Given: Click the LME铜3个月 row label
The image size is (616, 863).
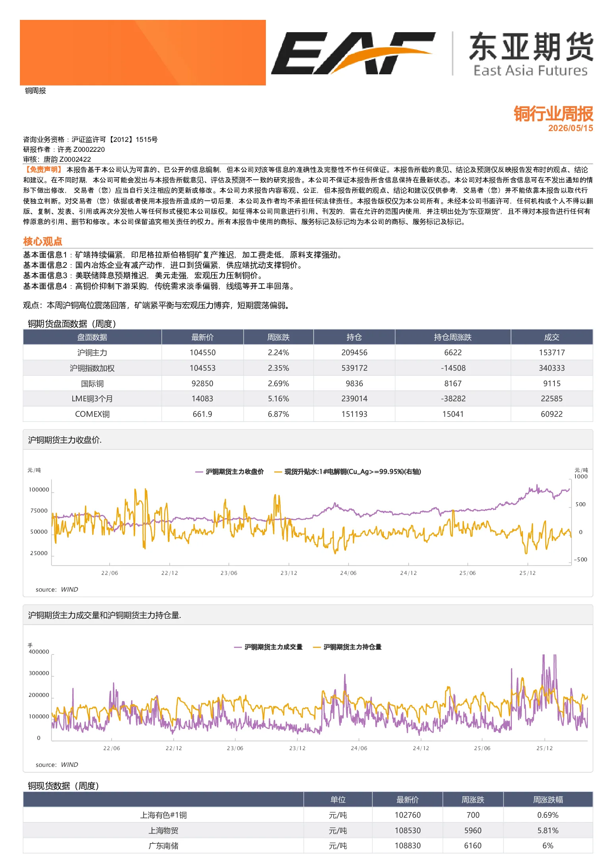Looking at the screenshot, I should pos(92,399).
